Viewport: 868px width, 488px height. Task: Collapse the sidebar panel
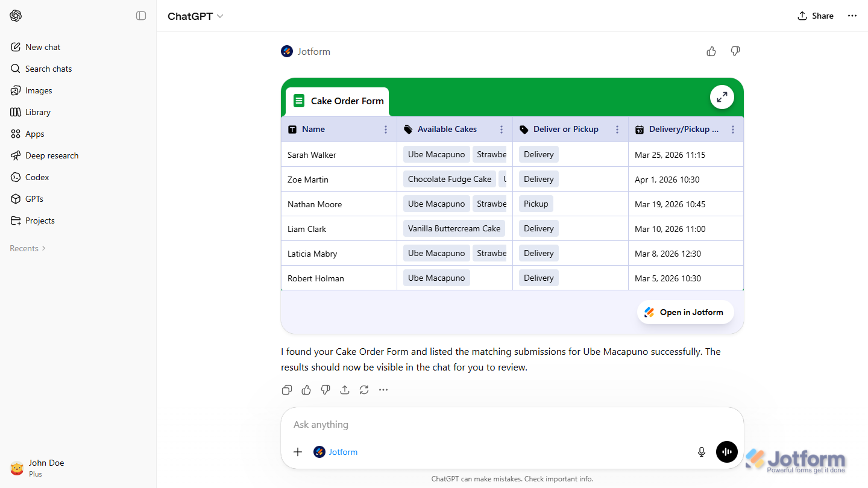click(140, 16)
